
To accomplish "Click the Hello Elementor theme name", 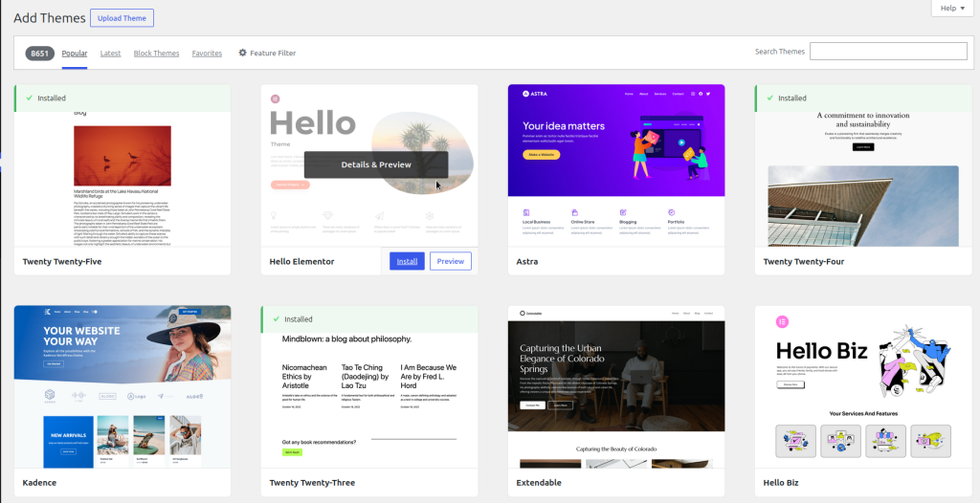I will [x=301, y=262].
